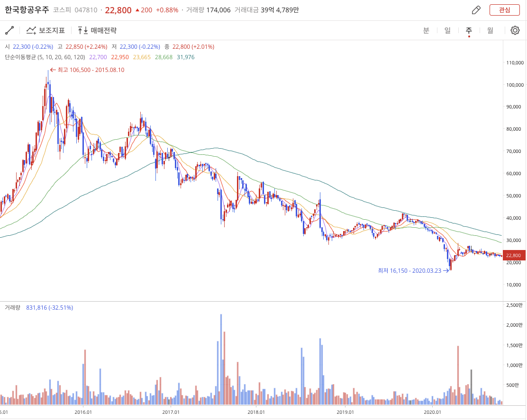Switch to 월 monthly chart
527x420 pixels.
pos(490,30)
